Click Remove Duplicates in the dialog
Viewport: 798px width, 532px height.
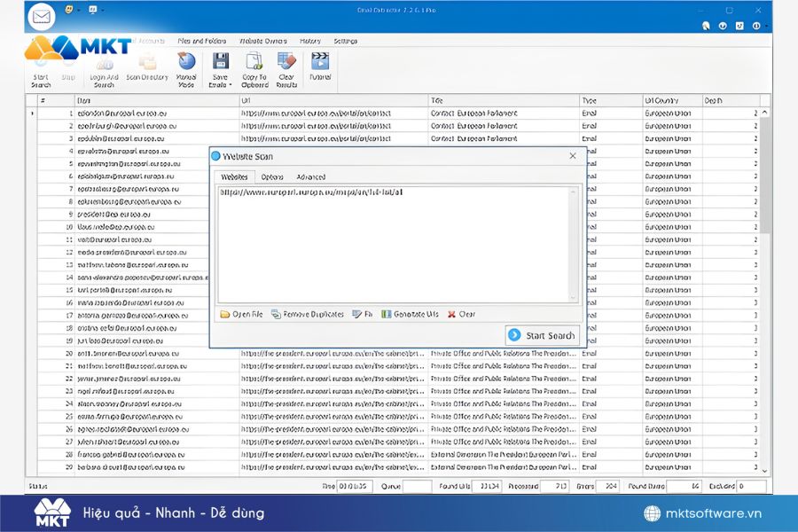308,314
